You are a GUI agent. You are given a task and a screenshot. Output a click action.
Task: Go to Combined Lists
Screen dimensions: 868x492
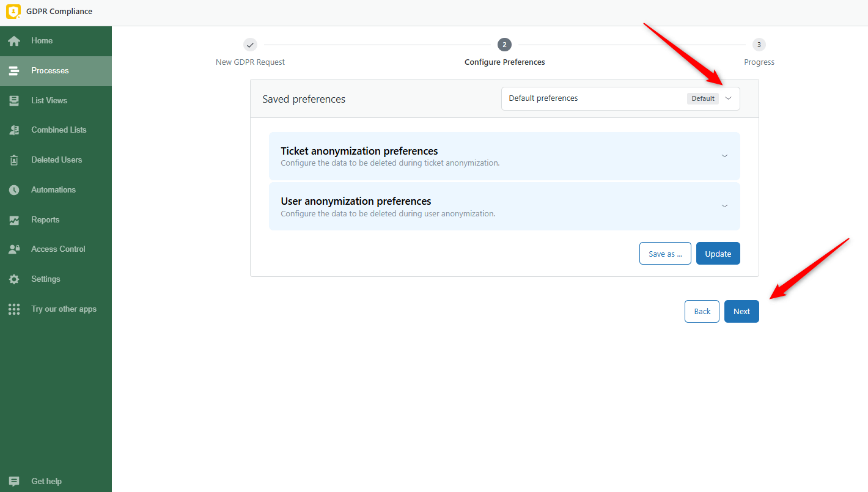click(56, 130)
